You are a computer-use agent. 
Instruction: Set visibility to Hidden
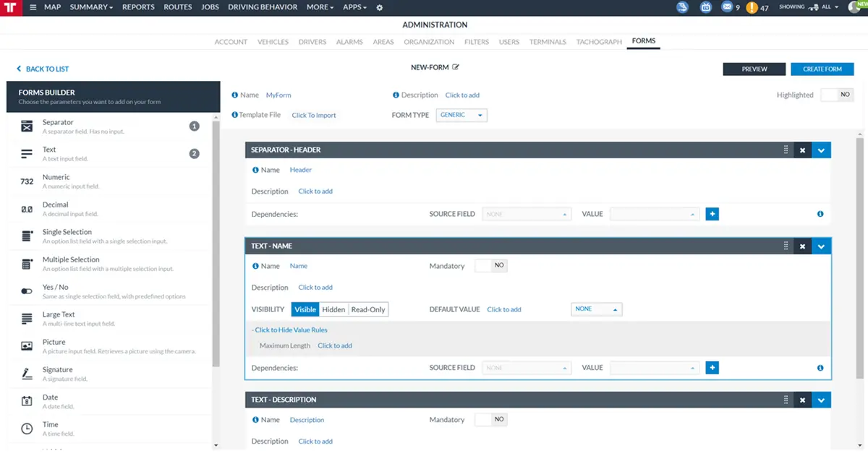tap(333, 309)
